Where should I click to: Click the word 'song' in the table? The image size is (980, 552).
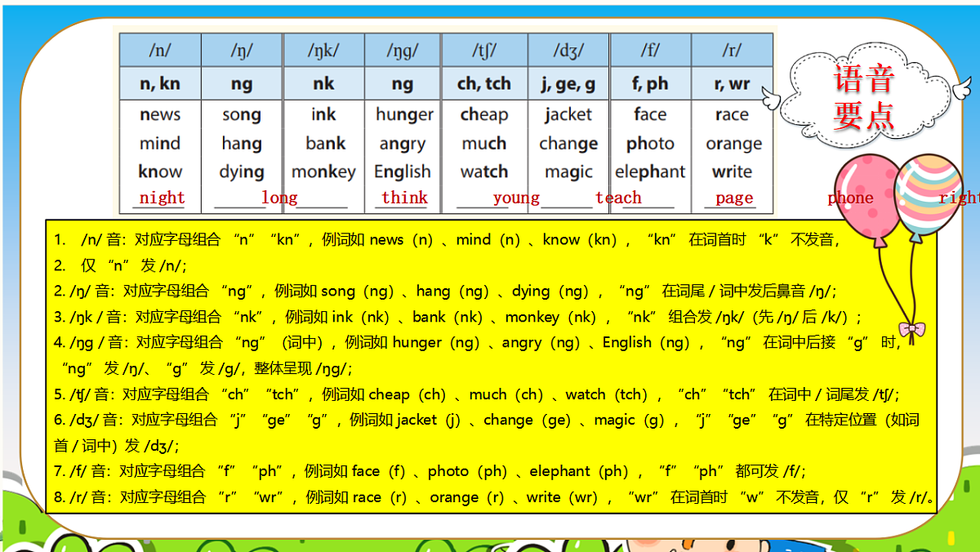pyautogui.click(x=242, y=115)
